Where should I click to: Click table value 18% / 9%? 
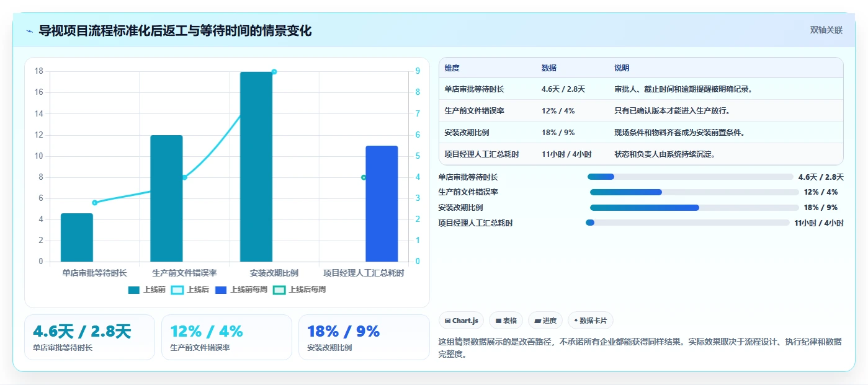pyautogui.click(x=558, y=133)
